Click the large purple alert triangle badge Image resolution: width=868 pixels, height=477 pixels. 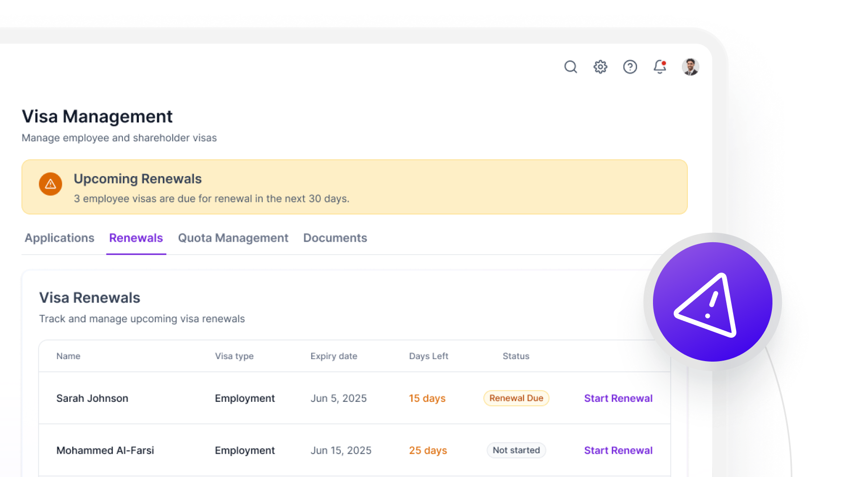point(712,302)
